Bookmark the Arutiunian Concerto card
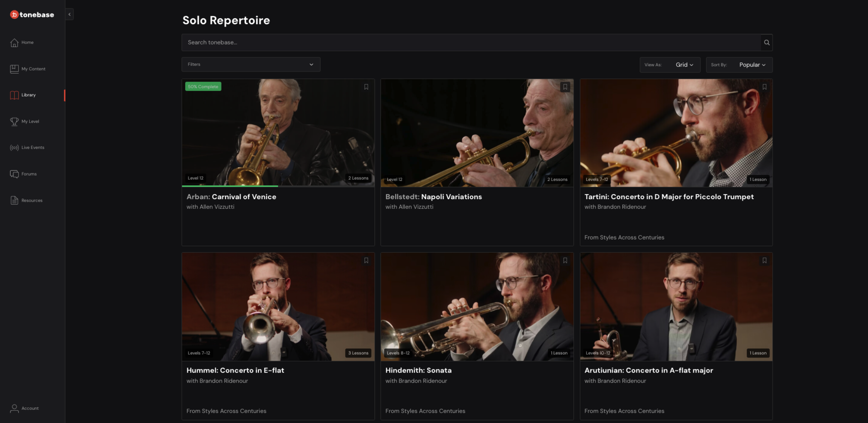This screenshot has height=423, width=868. [x=765, y=261]
